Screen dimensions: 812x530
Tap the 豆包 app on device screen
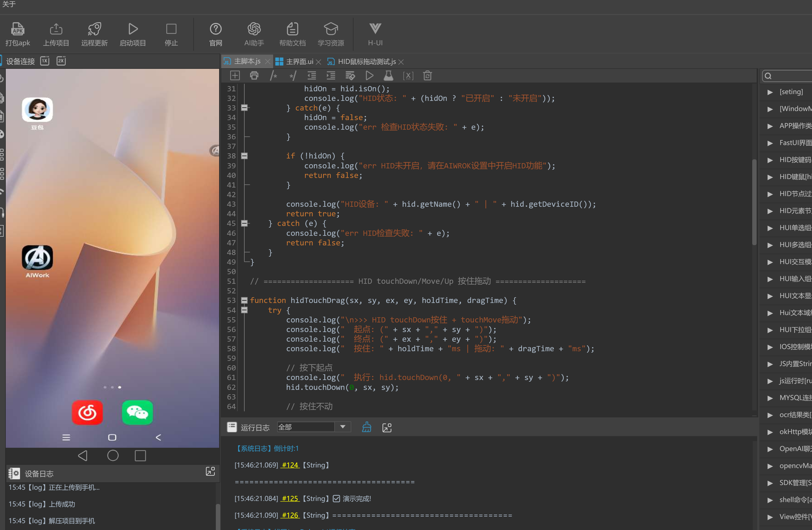click(37, 110)
